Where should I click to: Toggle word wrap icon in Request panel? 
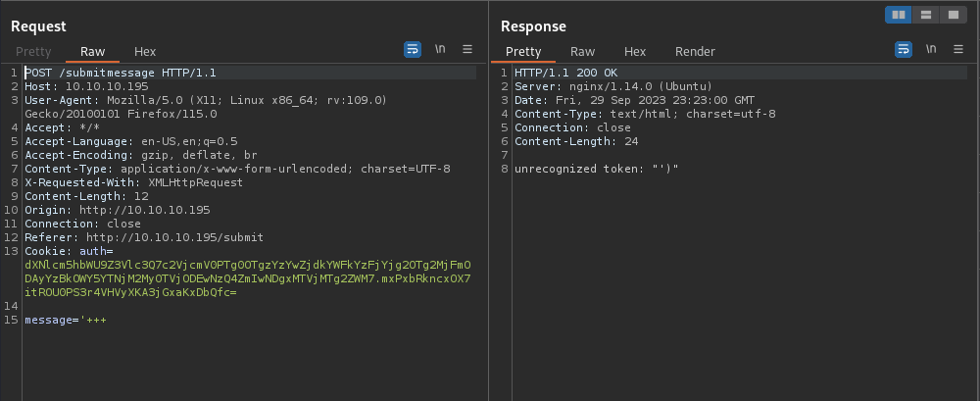click(413, 49)
